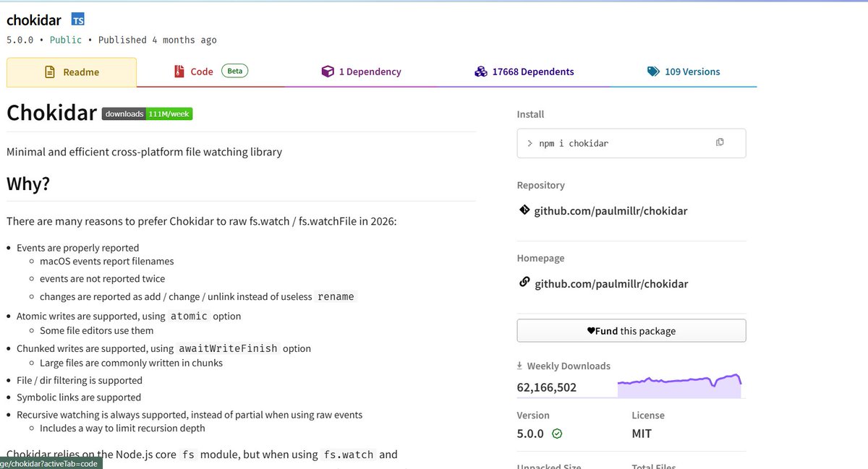Image resolution: width=868 pixels, height=469 pixels.
Task: Click the Public label in package header
Action: (66, 40)
